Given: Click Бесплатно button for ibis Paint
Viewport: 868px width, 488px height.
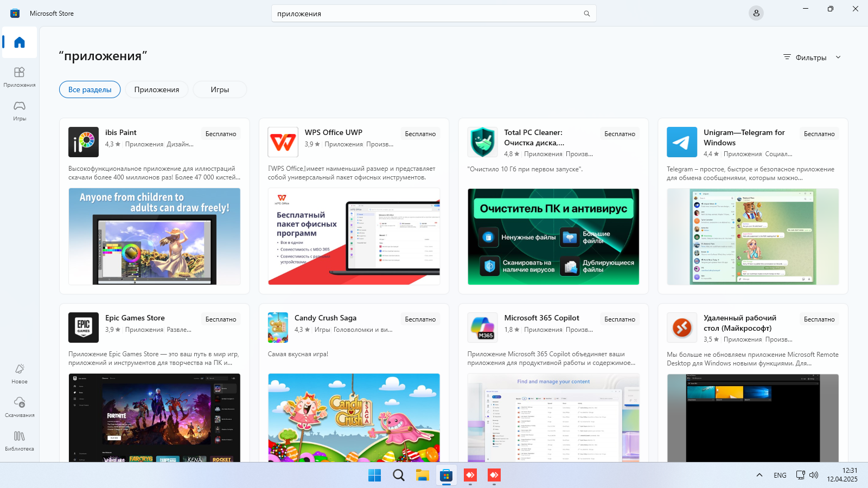Looking at the screenshot, I should pos(221,134).
